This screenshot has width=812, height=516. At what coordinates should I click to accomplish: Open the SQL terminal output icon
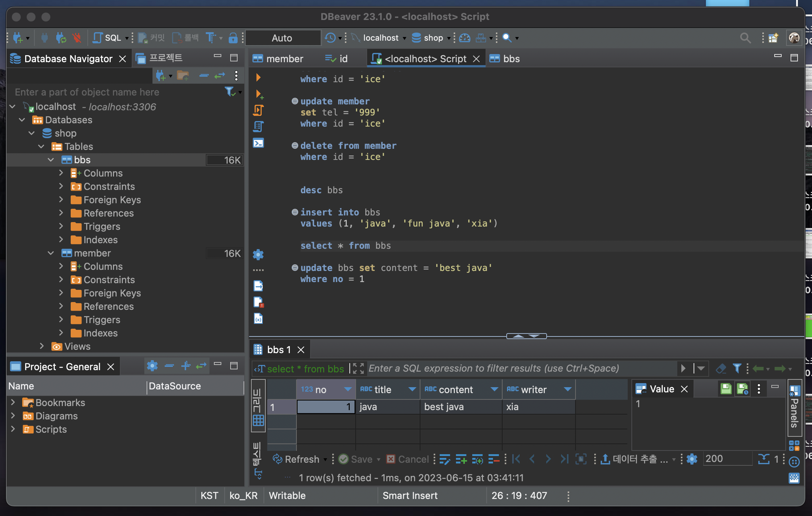[258, 143]
